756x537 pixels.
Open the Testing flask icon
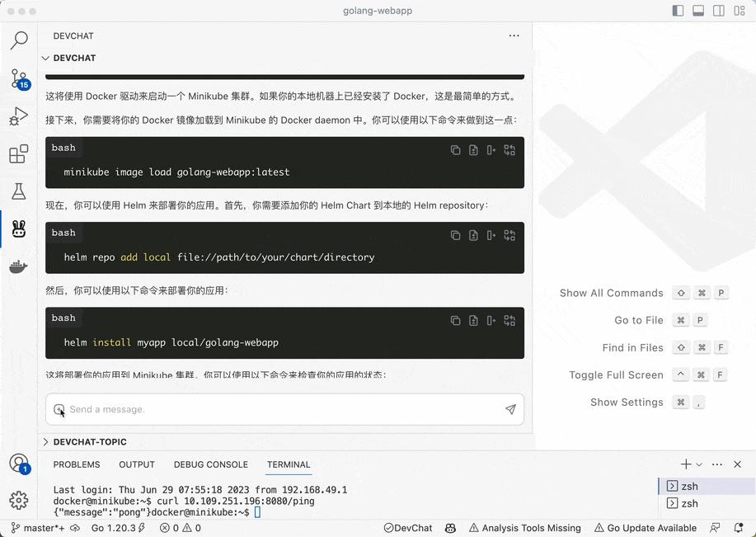[x=19, y=191]
